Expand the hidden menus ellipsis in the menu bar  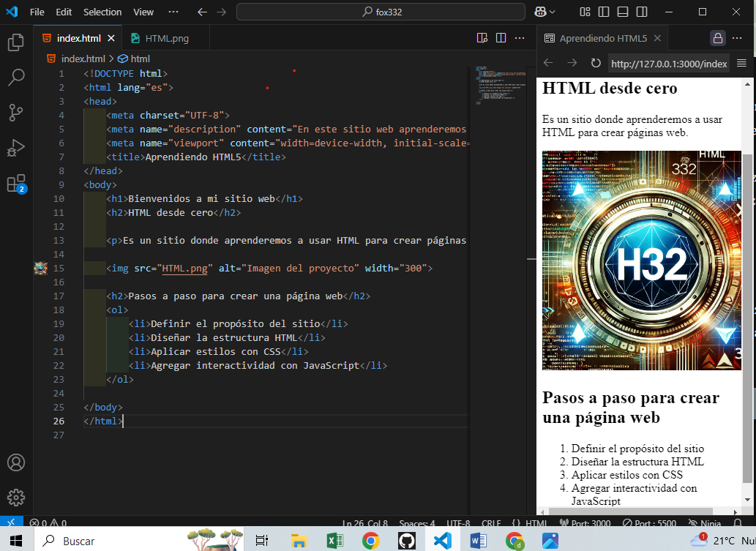pos(173,12)
